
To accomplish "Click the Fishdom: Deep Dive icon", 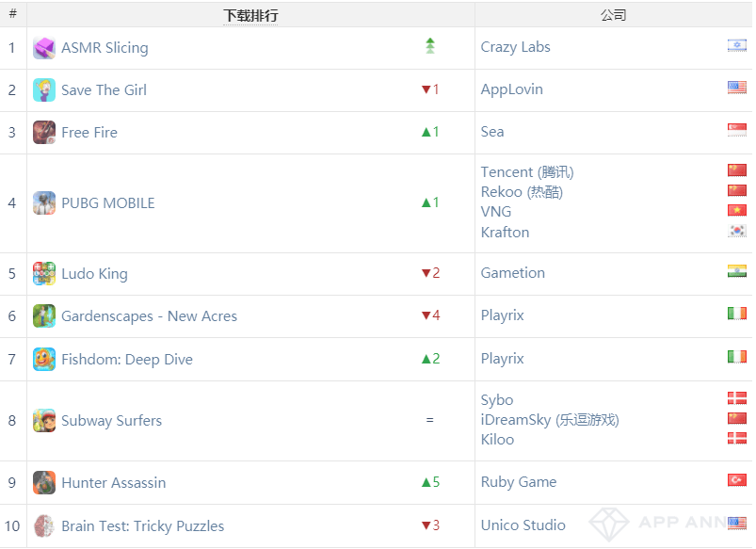I will (44, 360).
